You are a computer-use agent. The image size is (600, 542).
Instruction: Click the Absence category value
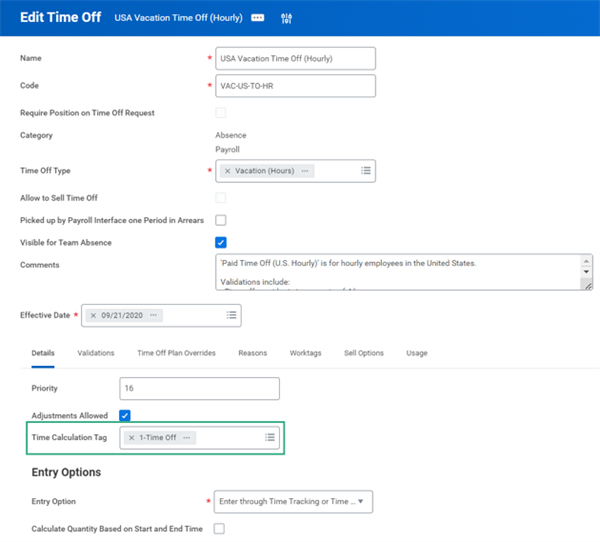[231, 135]
